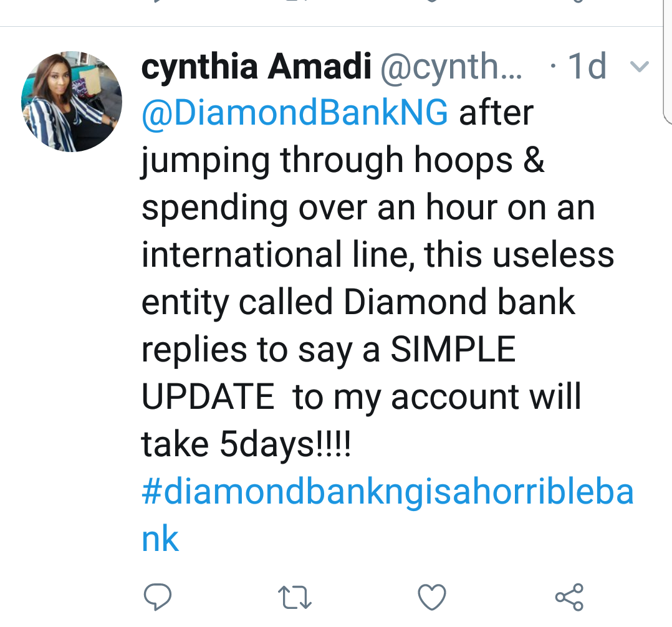Retweet the Diamond Bank complaint tweet

coord(294,598)
